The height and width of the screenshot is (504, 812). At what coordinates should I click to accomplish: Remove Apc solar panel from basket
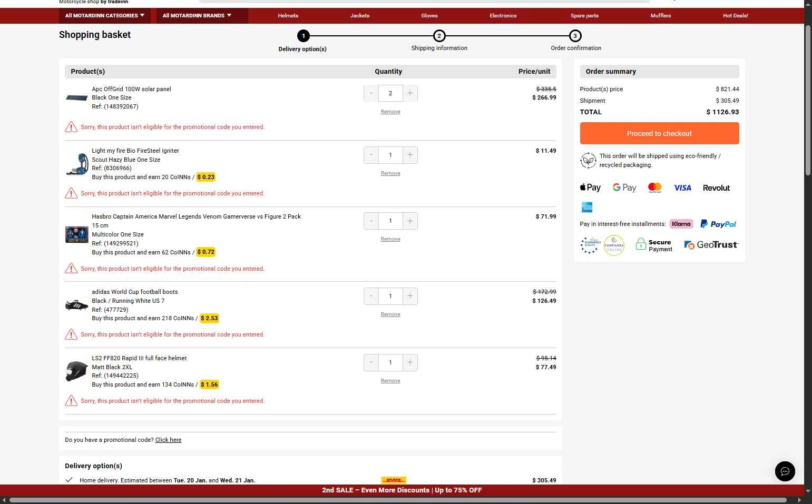(390, 112)
